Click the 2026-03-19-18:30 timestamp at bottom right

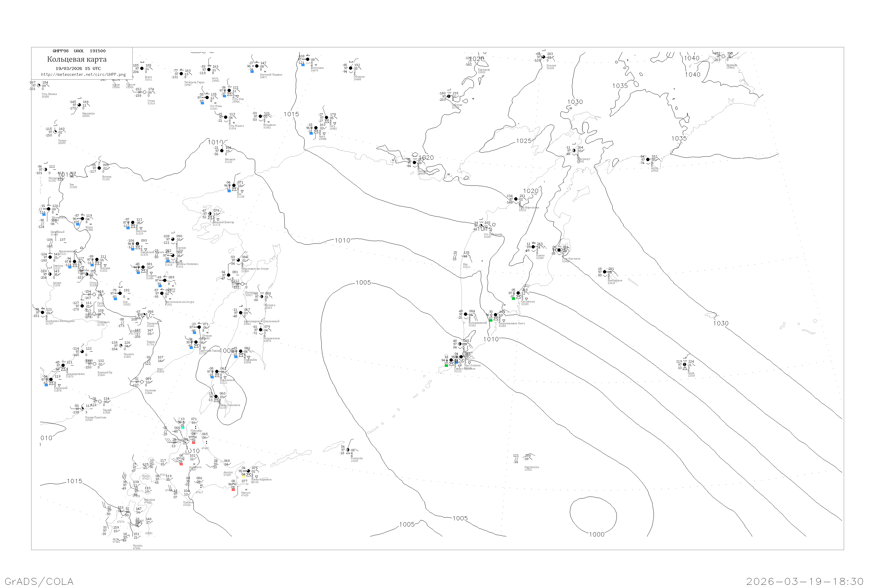(805, 581)
